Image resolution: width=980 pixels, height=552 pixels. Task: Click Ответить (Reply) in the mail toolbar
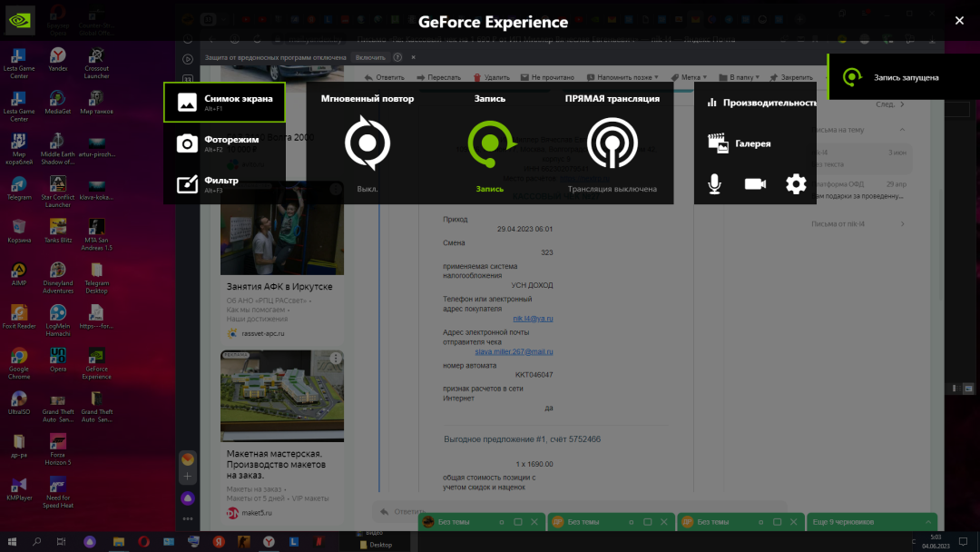click(385, 77)
